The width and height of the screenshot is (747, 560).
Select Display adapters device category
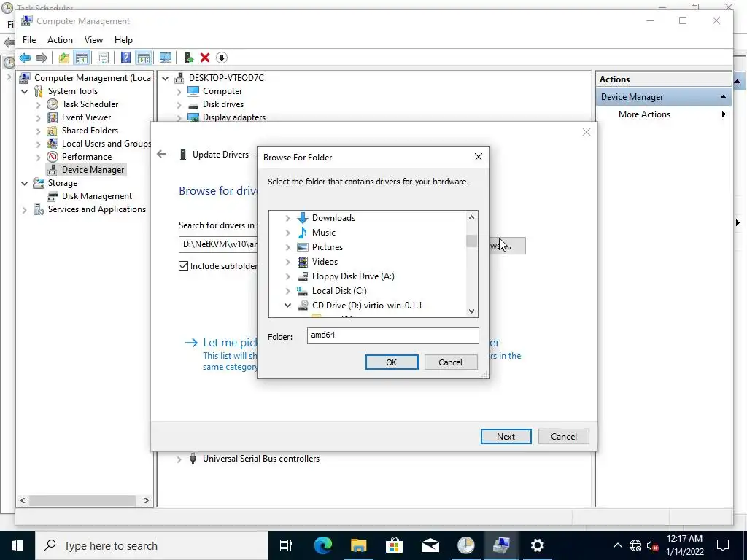234,117
